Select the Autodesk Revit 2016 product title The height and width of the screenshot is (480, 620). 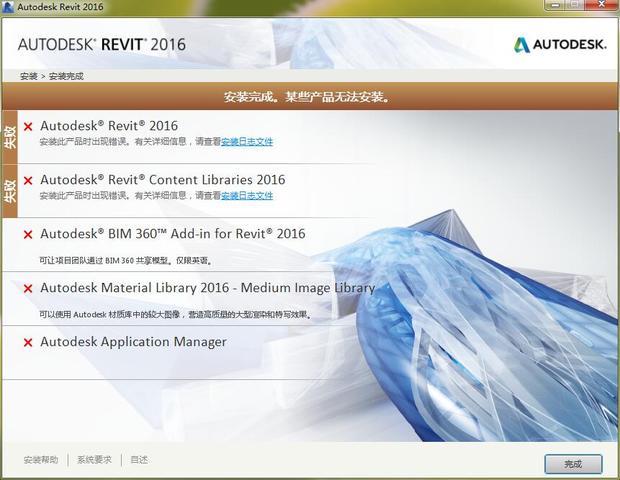109,126
